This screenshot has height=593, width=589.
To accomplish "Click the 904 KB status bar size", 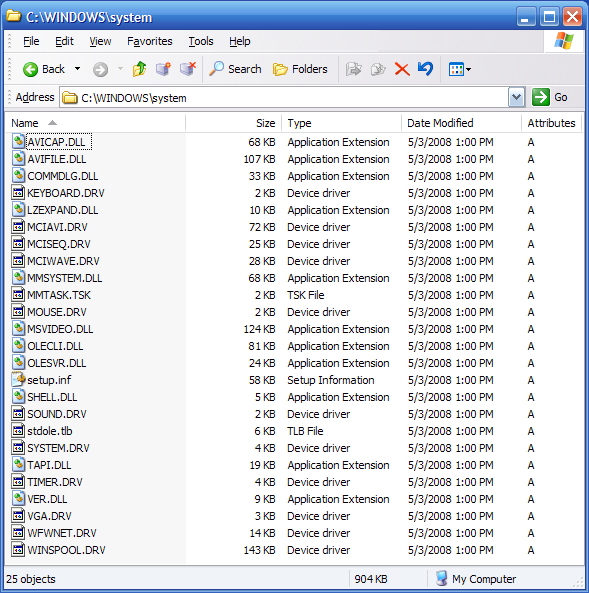I will [371, 579].
